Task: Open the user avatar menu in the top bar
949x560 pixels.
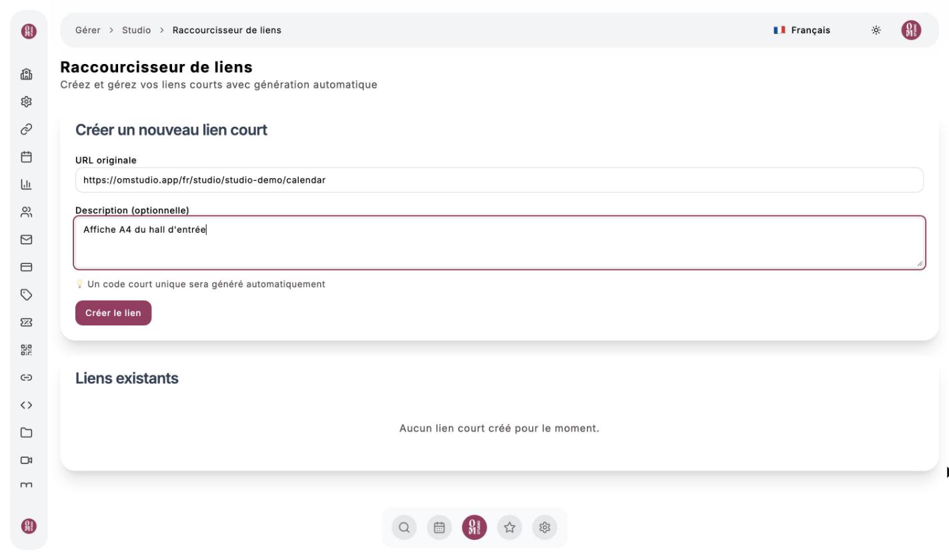Action: 910,30
